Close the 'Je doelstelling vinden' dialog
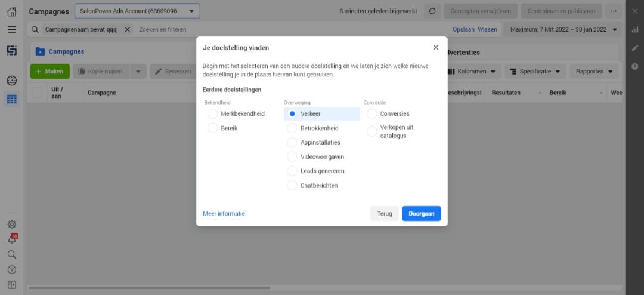The width and height of the screenshot is (644, 295). pos(436,47)
